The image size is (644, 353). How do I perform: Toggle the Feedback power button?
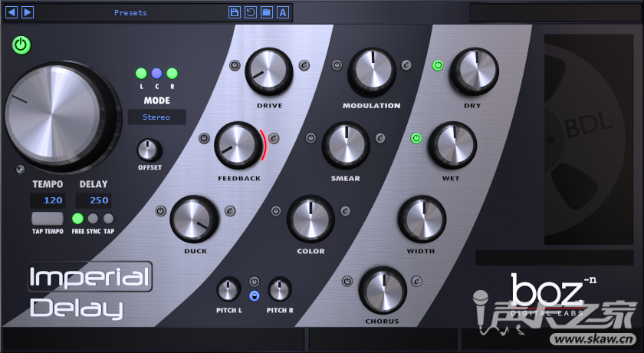click(204, 138)
